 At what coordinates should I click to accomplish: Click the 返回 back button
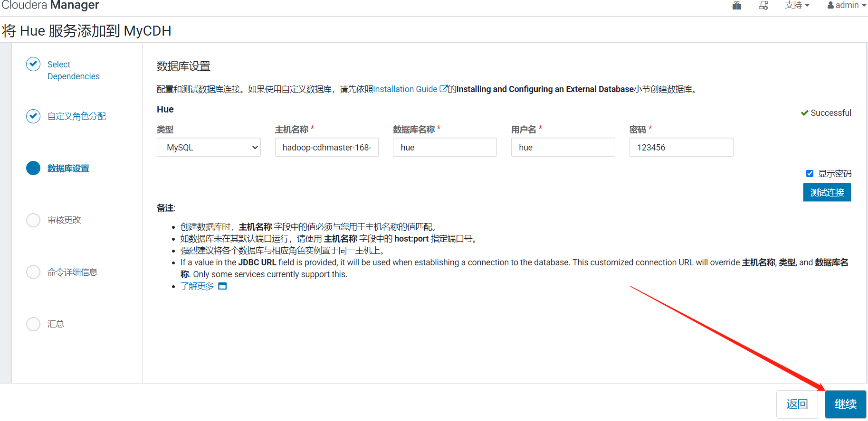(x=797, y=404)
